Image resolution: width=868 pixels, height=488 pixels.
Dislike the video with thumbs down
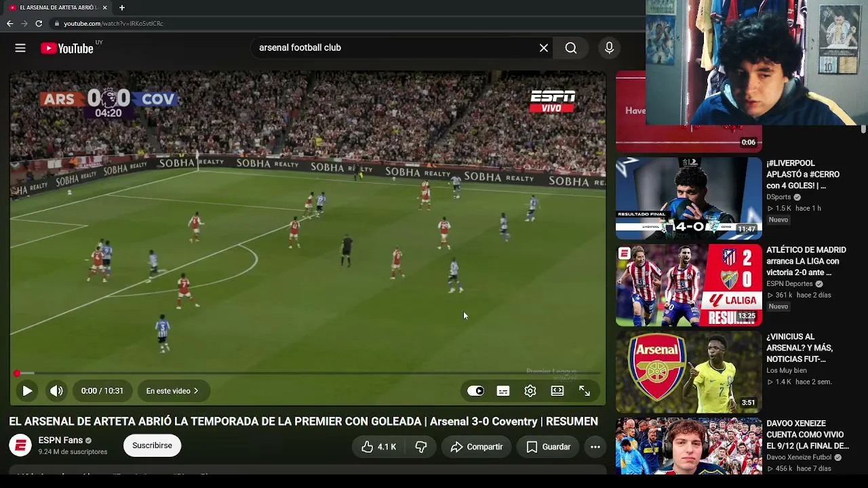(x=421, y=447)
